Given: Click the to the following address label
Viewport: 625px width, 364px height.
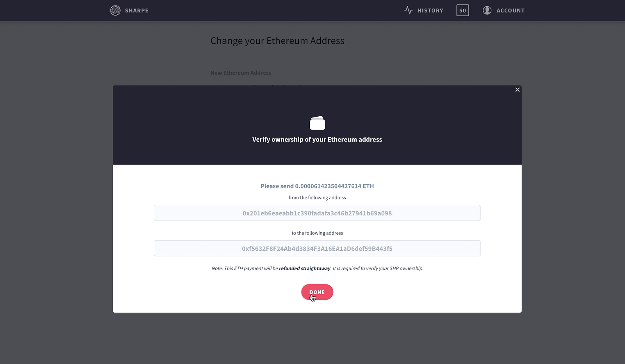Looking at the screenshot, I should pos(317,233).
